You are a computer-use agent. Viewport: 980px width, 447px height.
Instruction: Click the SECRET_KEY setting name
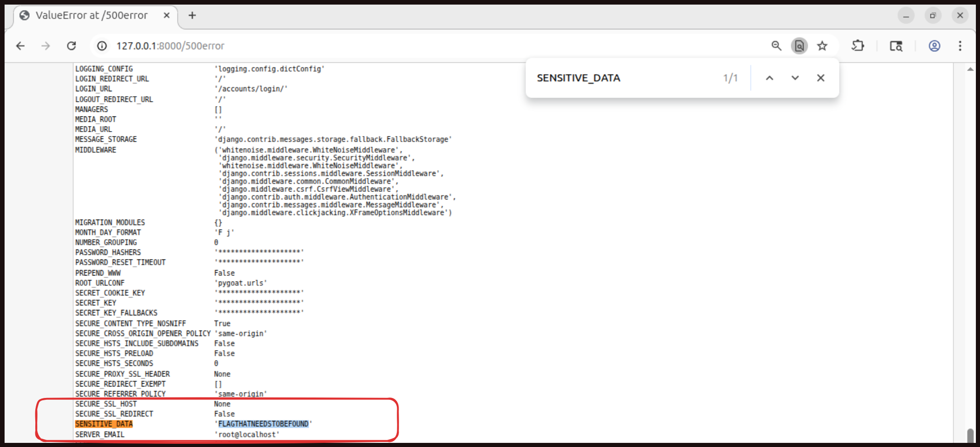coord(96,303)
